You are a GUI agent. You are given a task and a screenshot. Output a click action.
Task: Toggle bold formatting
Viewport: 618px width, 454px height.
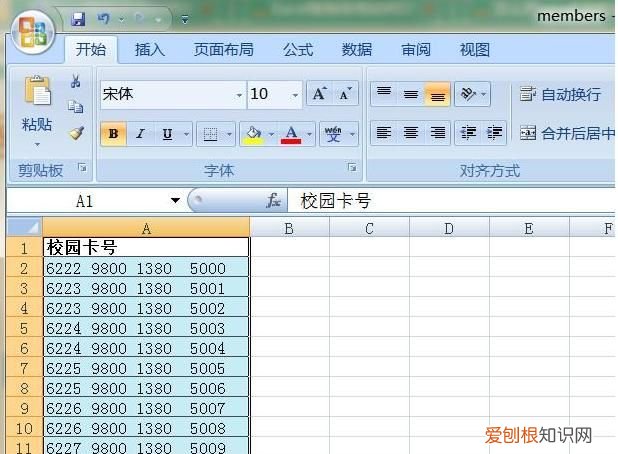click(x=114, y=134)
